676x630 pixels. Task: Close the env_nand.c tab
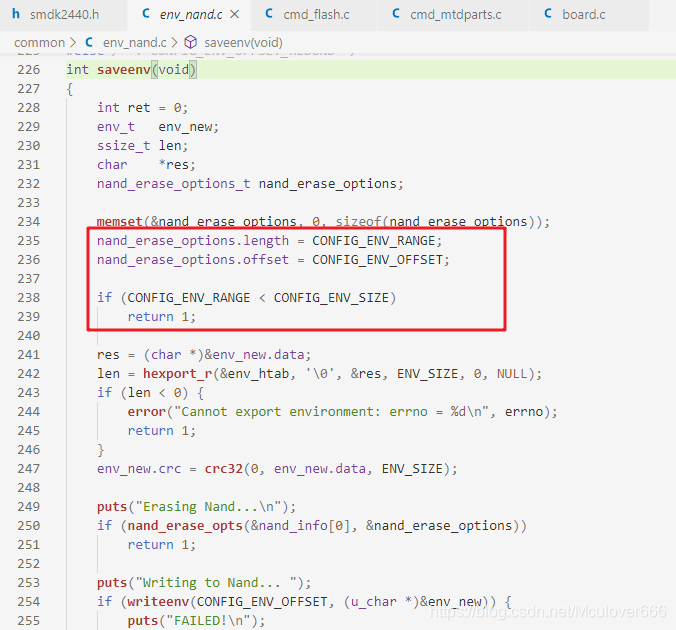pos(235,15)
